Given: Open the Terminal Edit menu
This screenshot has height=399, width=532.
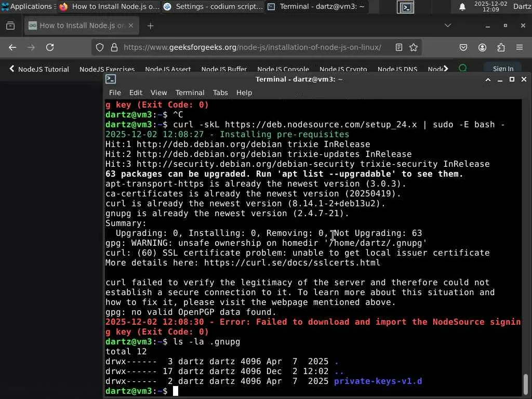Looking at the screenshot, I should coord(136,92).
